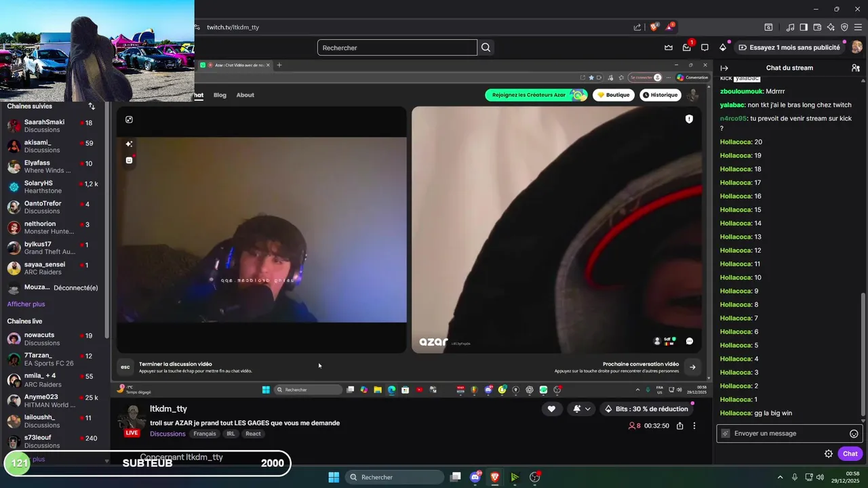
Task: Click the n4rco95 username in chat
Action: [733, 119]
